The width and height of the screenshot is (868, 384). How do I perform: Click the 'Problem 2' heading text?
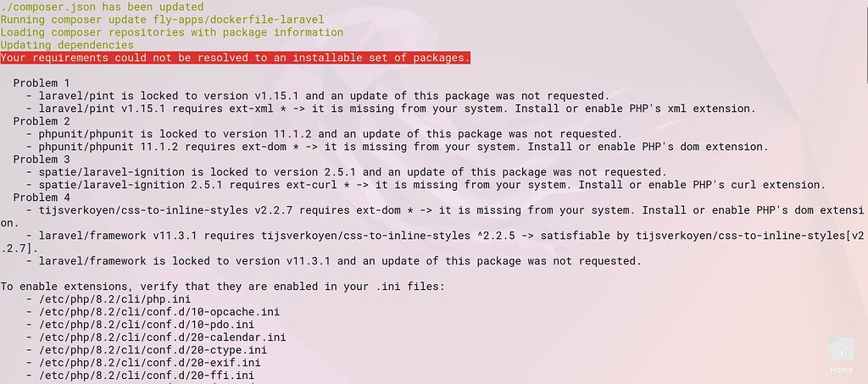coord(42,121)
